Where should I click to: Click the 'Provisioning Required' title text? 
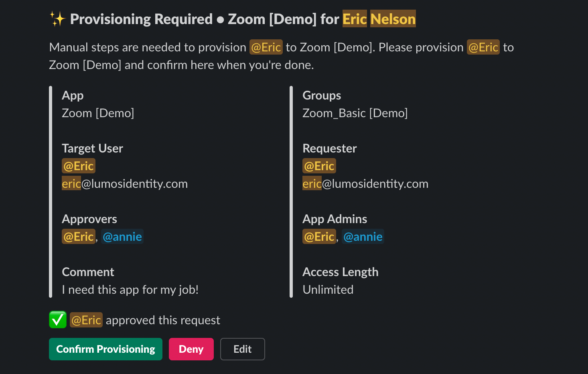[141, 19]
